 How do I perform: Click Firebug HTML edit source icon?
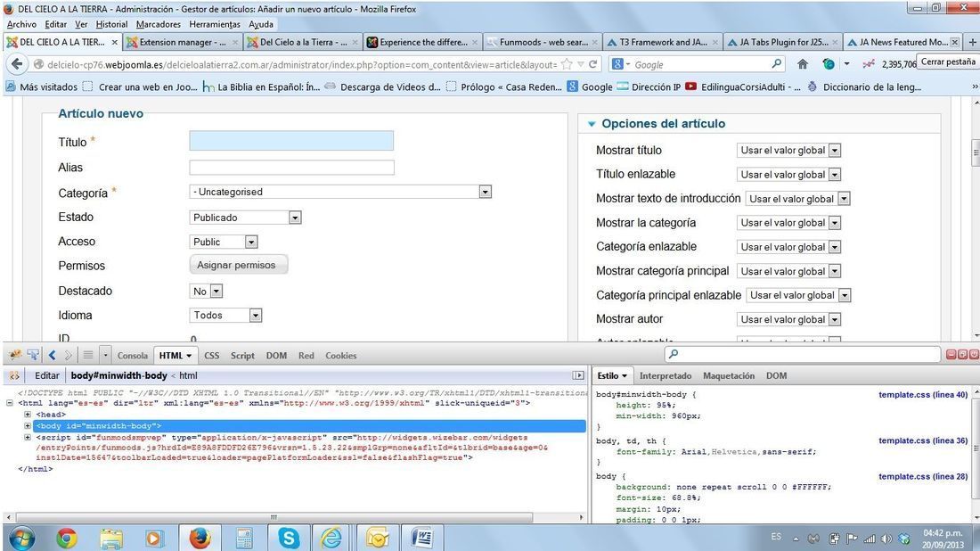coord(14,376)
